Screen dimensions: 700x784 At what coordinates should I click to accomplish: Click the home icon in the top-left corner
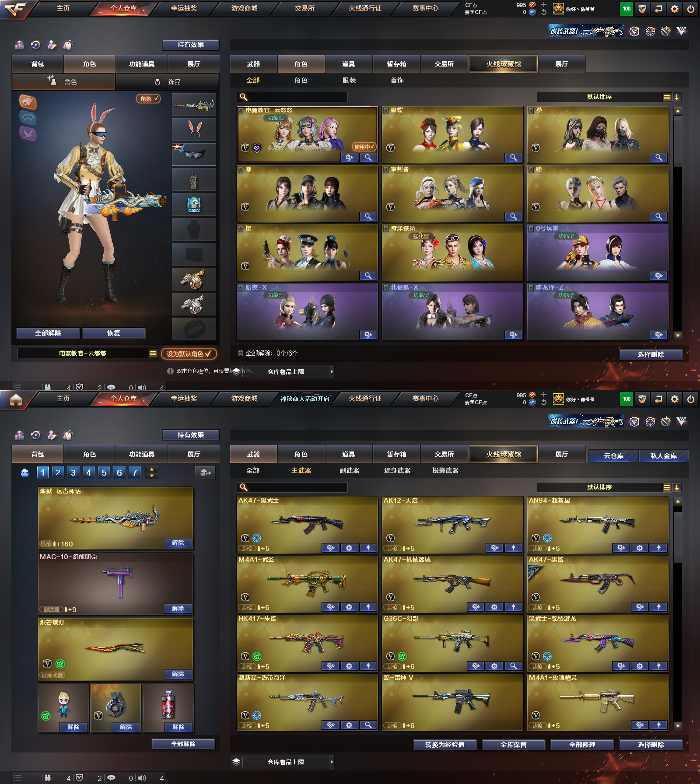[16, 400]
